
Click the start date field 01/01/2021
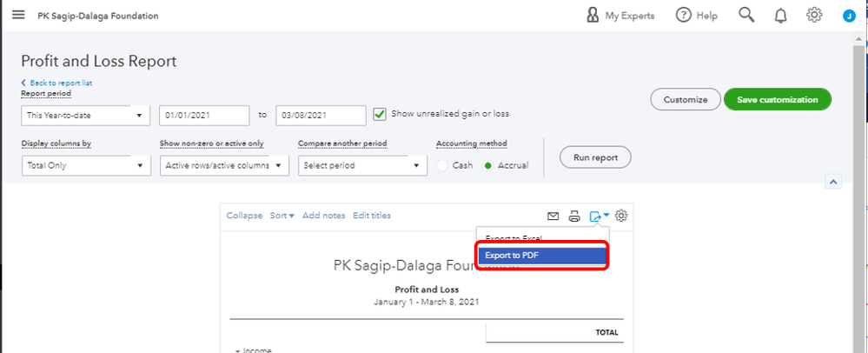tap(204, 116)
